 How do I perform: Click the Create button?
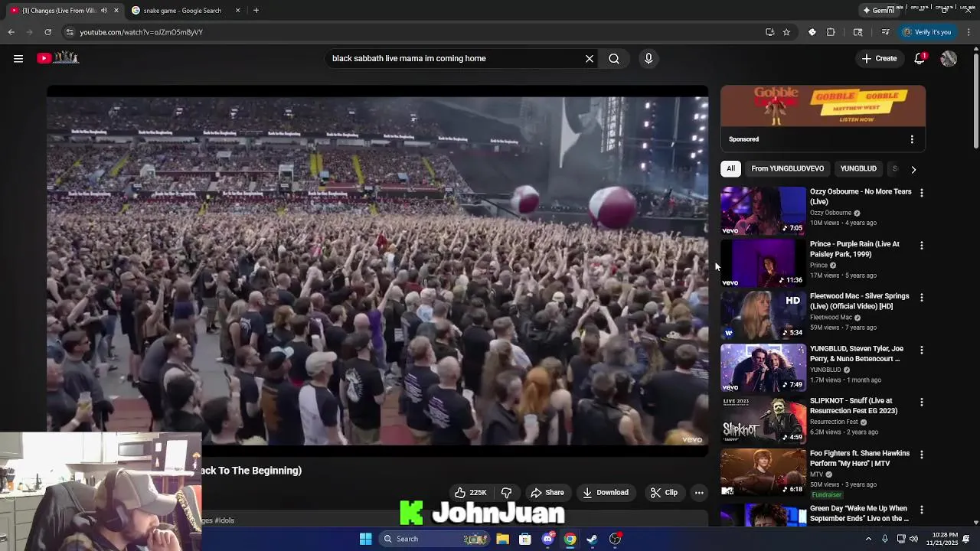(x=879, y=58)
